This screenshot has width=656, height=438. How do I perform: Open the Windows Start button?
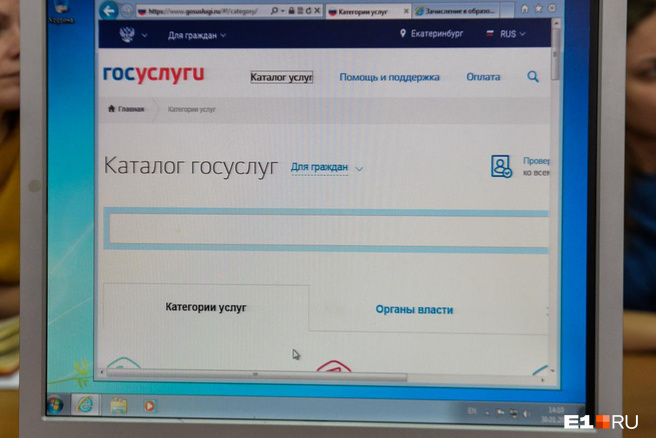click(56, 405)
